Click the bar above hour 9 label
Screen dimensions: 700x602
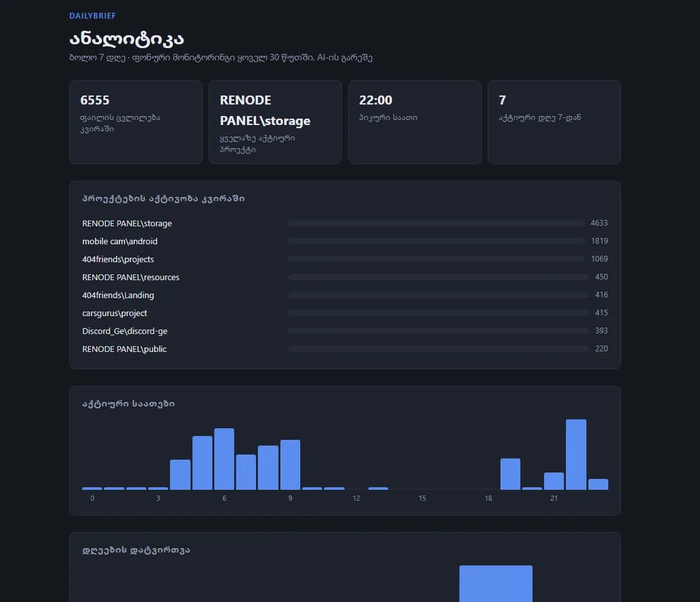pyautogui.click(x=290, y=465)
